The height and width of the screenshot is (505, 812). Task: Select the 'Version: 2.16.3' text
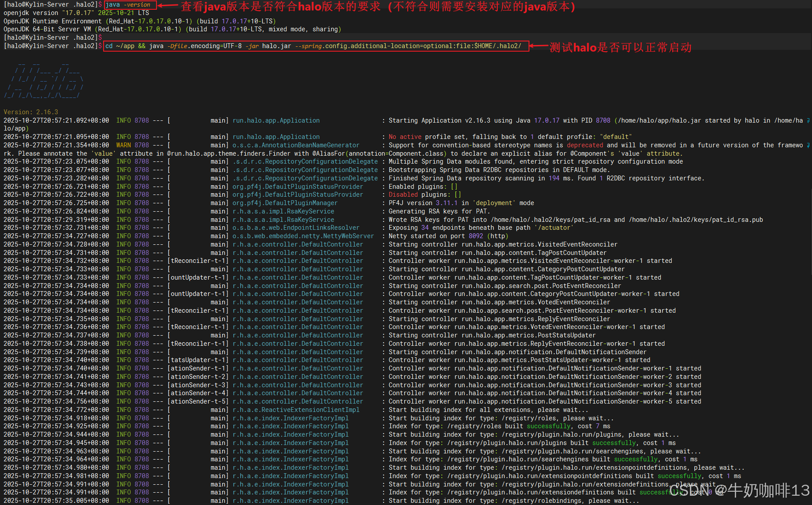[x=31, y=112]
